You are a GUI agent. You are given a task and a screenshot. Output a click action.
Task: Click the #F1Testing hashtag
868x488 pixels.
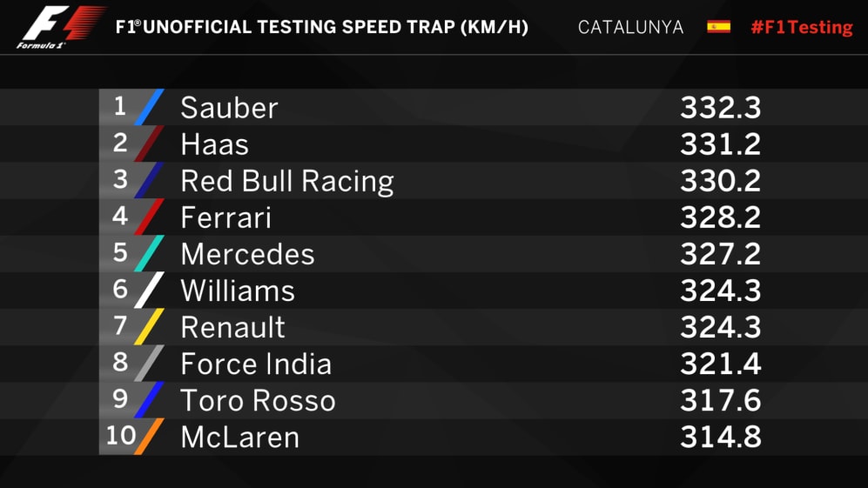pyautogui.click(x=801, y=27)
